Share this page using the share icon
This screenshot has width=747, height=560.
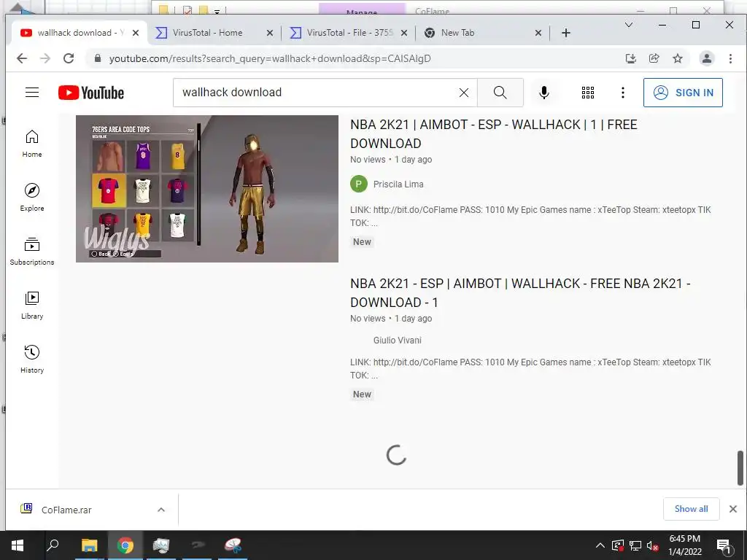pyautogui.click(x=654, y=58)
